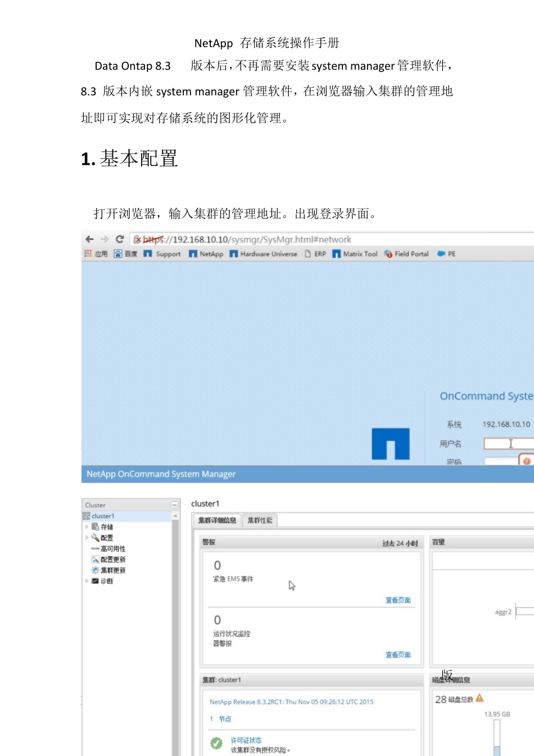This screenshot has height=756, width=534.
Task: Click the 存储 storage icon
Action: [96, 527]
